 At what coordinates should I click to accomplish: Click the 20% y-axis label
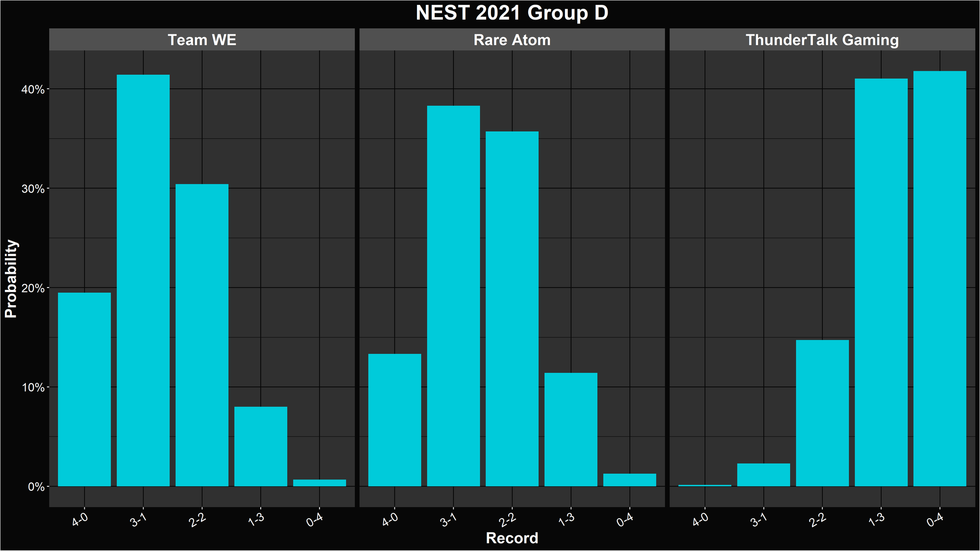click(33, 288)
